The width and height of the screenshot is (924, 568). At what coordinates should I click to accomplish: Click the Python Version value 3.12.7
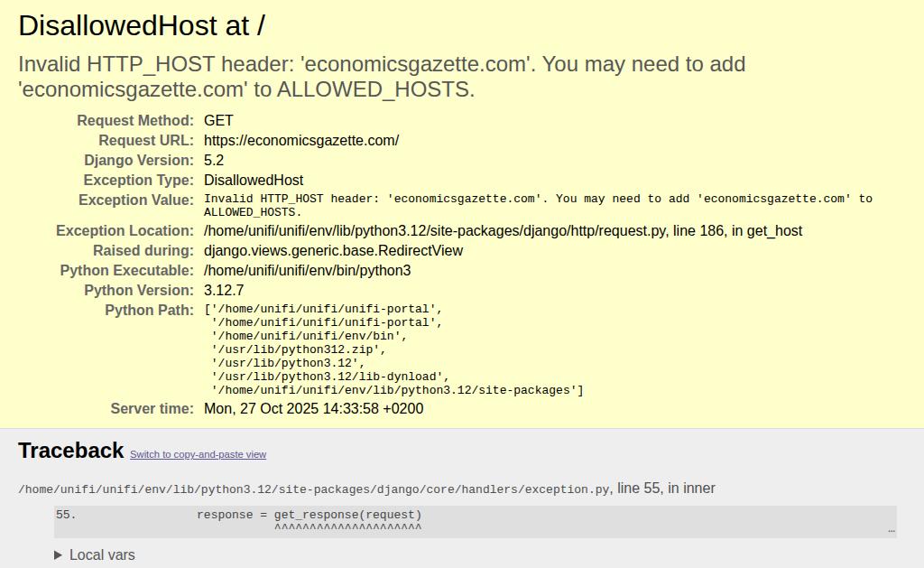click(x=224, y=290)
